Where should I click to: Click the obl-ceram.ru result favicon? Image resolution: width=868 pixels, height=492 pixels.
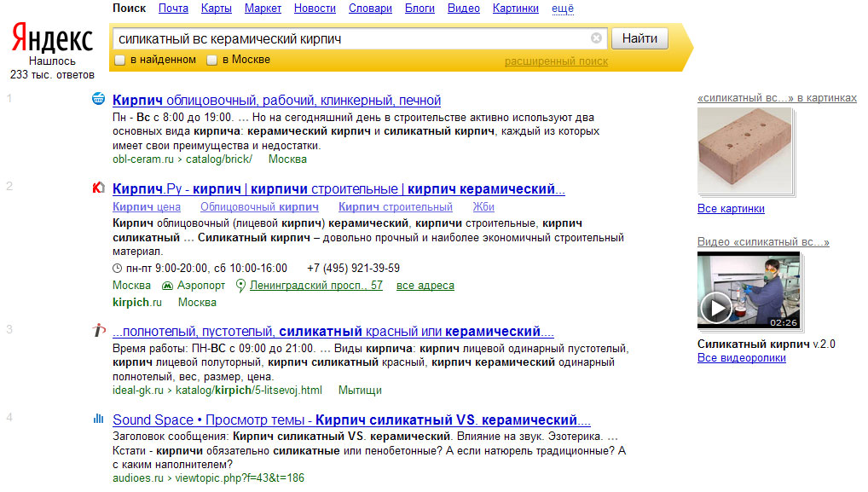98,99
